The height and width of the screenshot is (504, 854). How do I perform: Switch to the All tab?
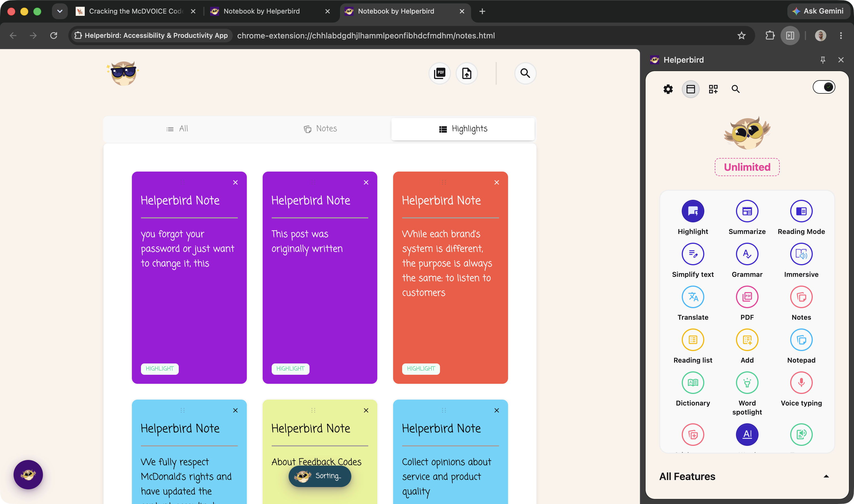tap(177, 129)
